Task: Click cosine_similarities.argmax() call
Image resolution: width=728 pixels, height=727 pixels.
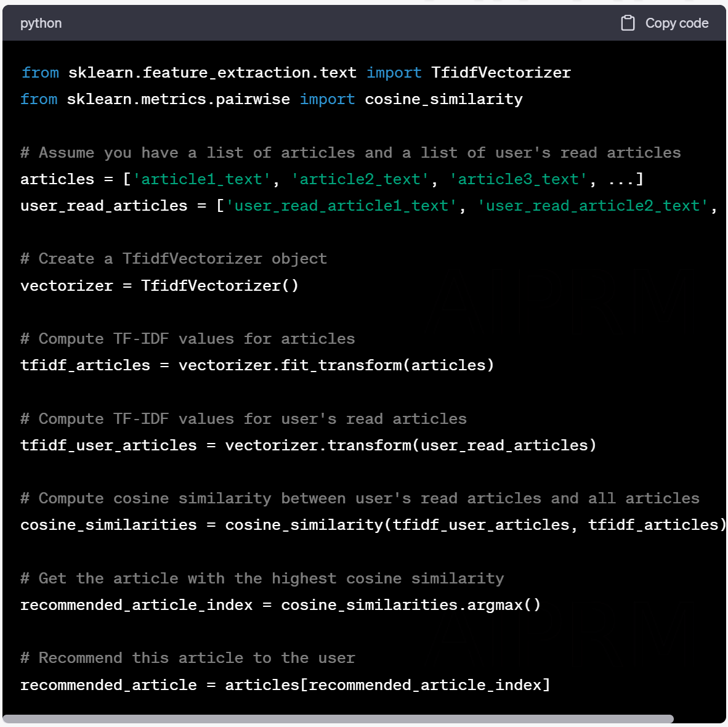Action: coord(411,605)
